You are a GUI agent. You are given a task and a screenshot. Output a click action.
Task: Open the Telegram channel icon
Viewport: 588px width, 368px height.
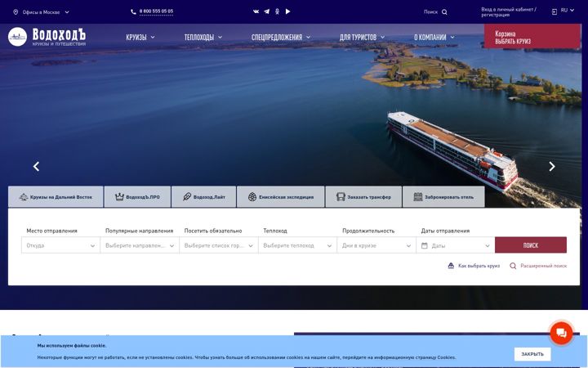coord(266,11)
